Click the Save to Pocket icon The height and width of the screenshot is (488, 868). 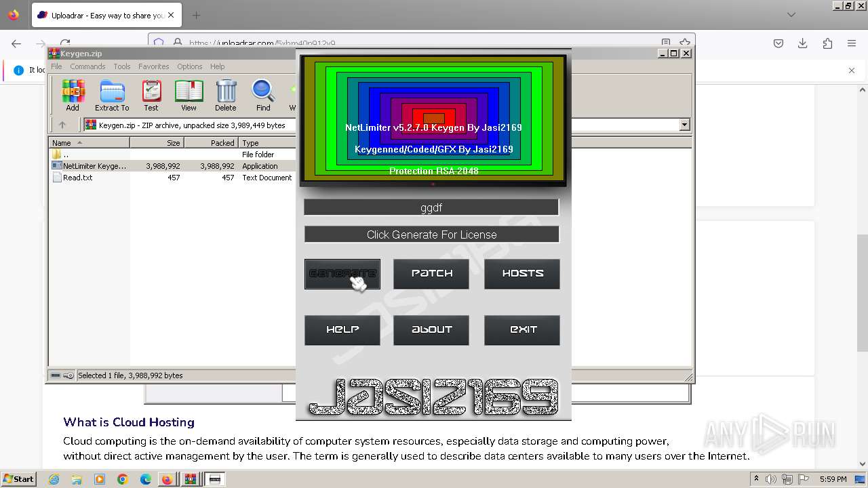[778, 43]
